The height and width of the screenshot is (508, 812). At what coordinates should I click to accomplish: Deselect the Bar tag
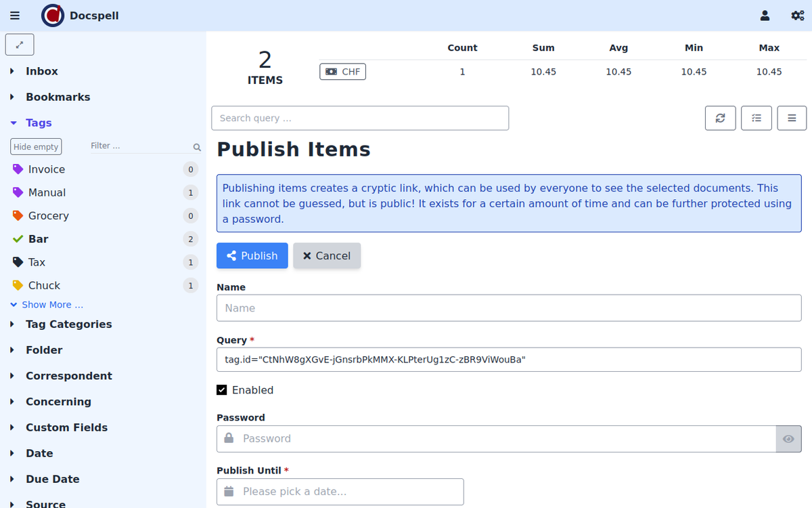38,239
